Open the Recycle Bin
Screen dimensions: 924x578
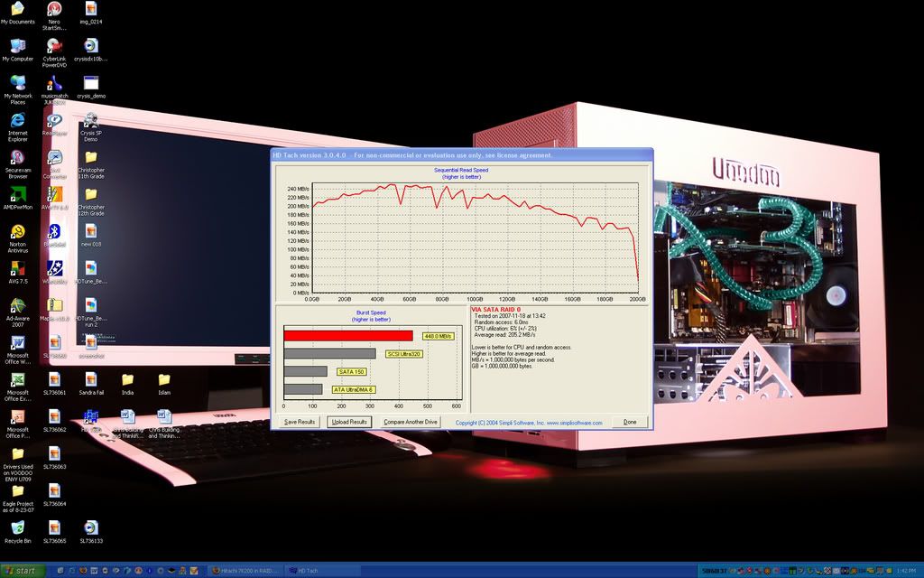point(18,531)
